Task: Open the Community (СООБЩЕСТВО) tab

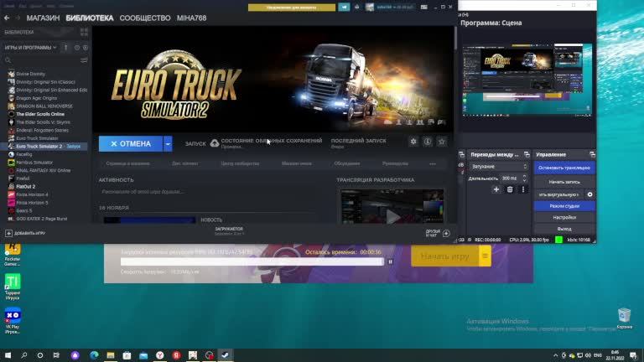Action: tap(145, 18)
